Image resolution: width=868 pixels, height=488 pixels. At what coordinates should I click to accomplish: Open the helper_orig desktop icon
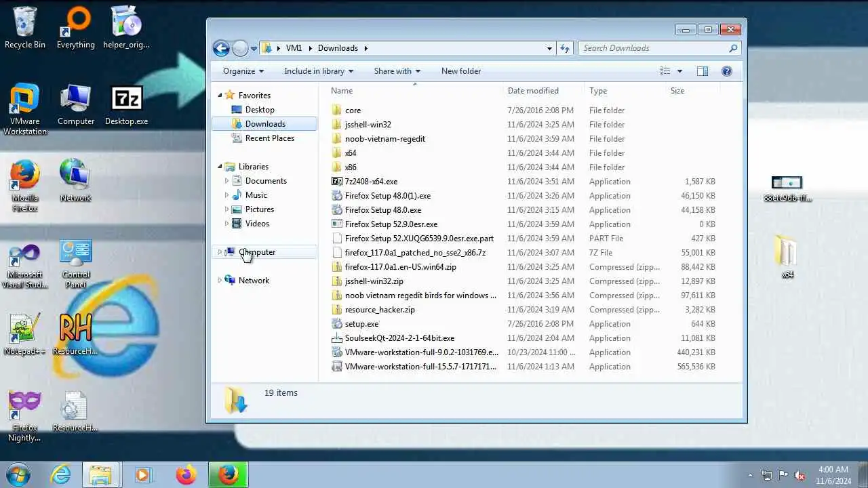pos(126,27)
